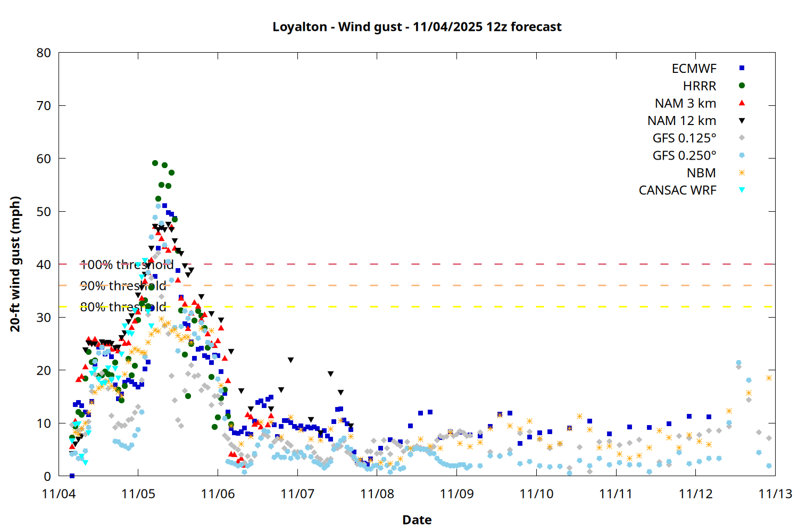Viewport: 798px width, 532px height.
Task: Select the NAM 3 km red triangle marker
Action: (x=742, y=103)
